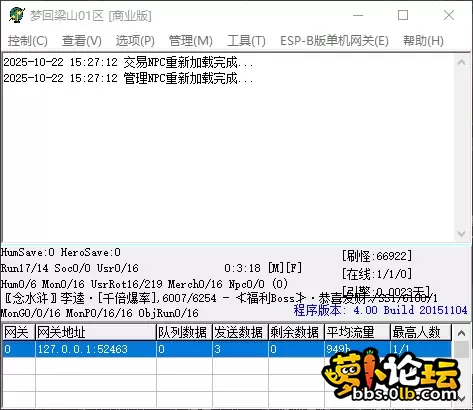Click the 发送数据 column header

click(x=240, y=332)
